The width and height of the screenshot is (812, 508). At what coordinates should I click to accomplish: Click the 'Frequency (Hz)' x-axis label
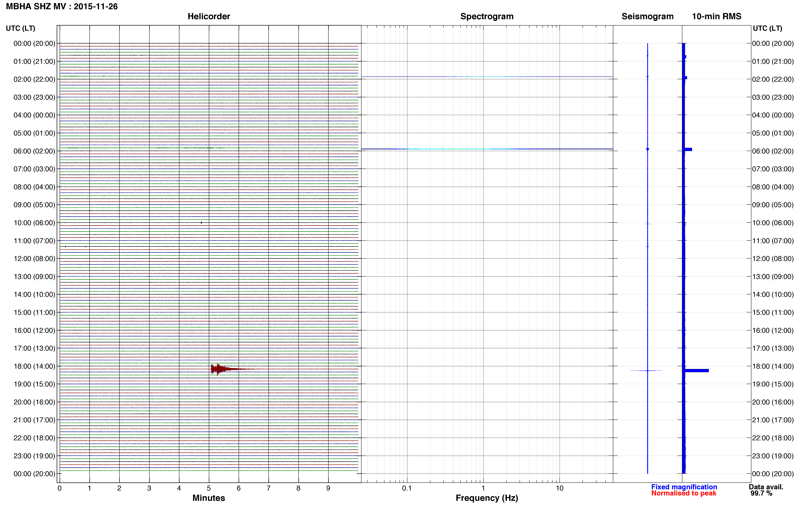pos(487,498)
